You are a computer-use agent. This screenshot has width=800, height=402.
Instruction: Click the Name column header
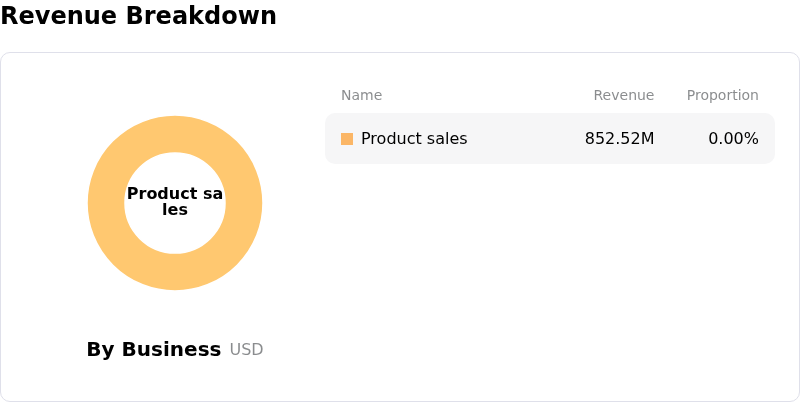pos(361,95)
